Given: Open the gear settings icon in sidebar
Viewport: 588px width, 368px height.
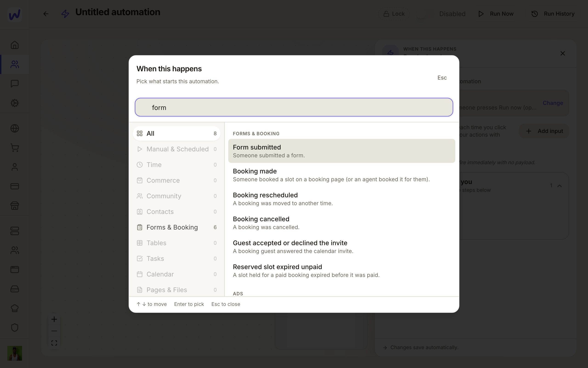Looking at the screenshot, I should pyautogui.click(x=14, y=103).
